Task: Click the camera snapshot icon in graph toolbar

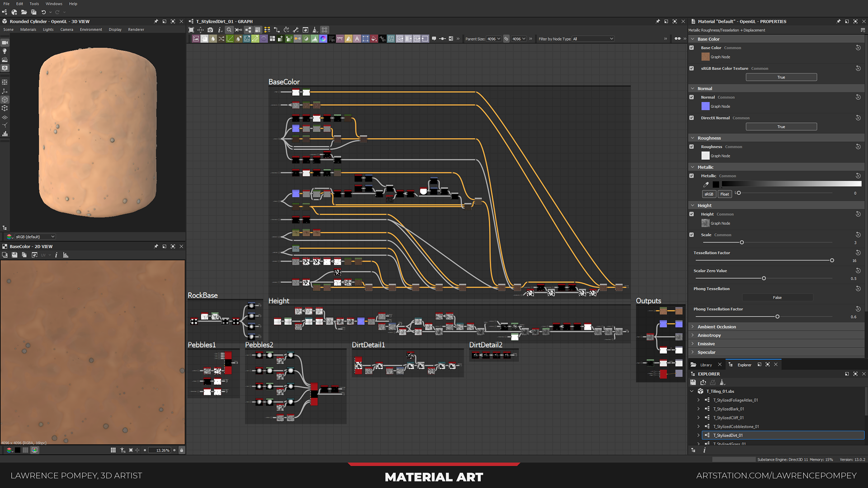Action: tap(210, 30)
